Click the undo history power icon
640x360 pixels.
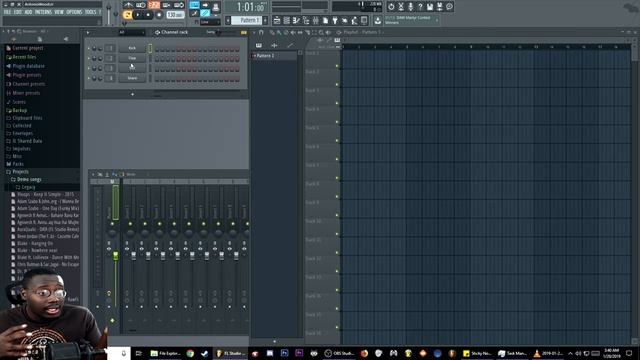391,7
